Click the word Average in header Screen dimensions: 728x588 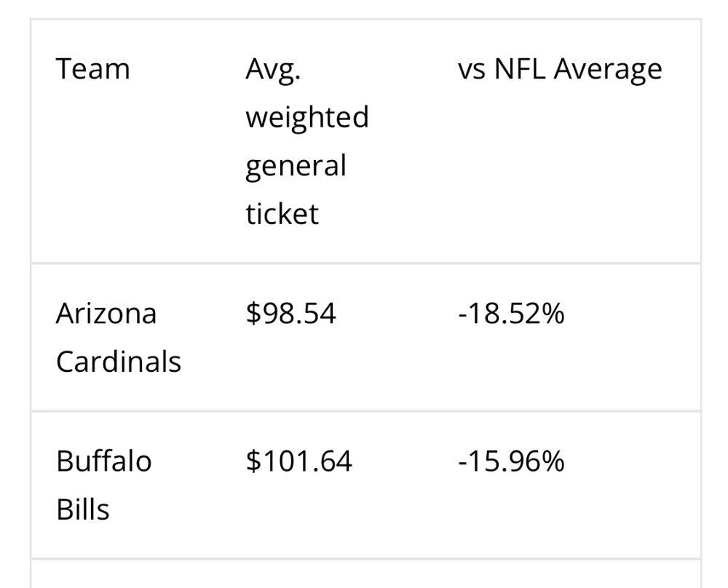608,71
